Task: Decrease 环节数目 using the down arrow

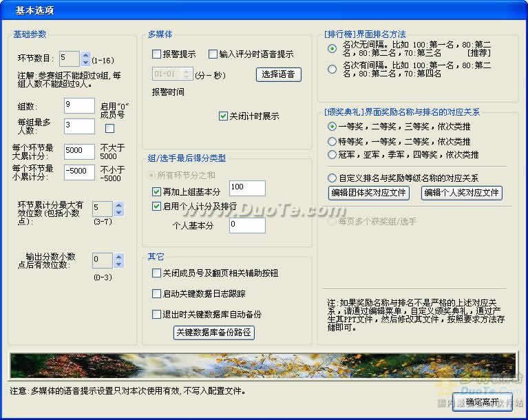Action: pos(85,62)
